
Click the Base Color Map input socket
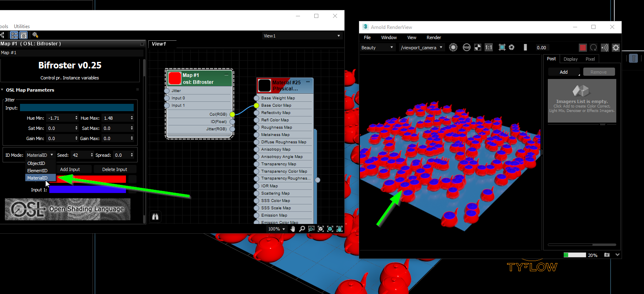(x=256, y=105)
